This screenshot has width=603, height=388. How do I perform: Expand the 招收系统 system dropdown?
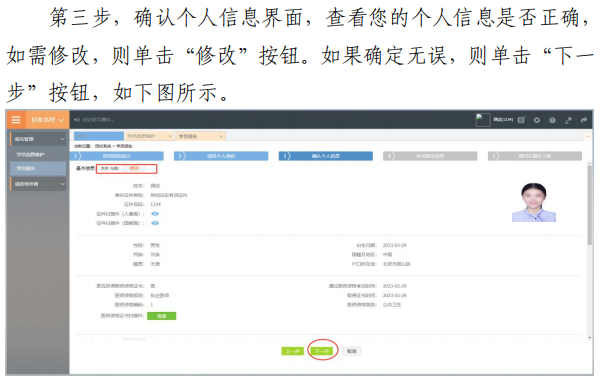point(47,120)
